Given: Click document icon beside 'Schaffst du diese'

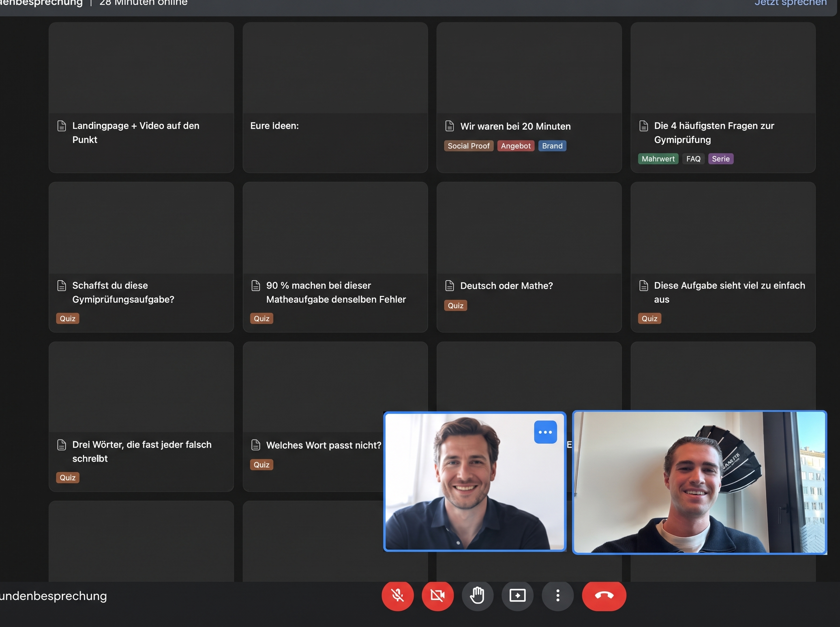Looking at the screenshot, I should (x=62, y=286).
